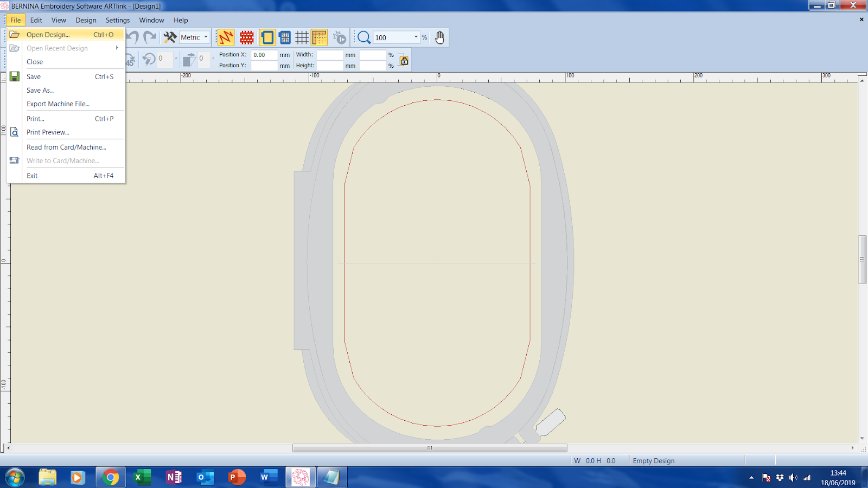This screenshot has height=488, width=868.
Task: Toggle the red zigzag stitch view
Action: coord(226,37)
